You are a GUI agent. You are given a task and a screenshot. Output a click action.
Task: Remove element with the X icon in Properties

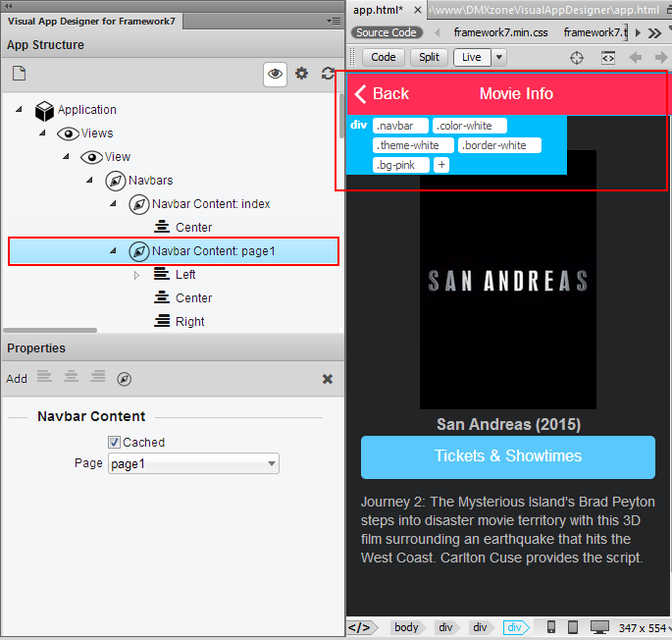tap(328, 379)
